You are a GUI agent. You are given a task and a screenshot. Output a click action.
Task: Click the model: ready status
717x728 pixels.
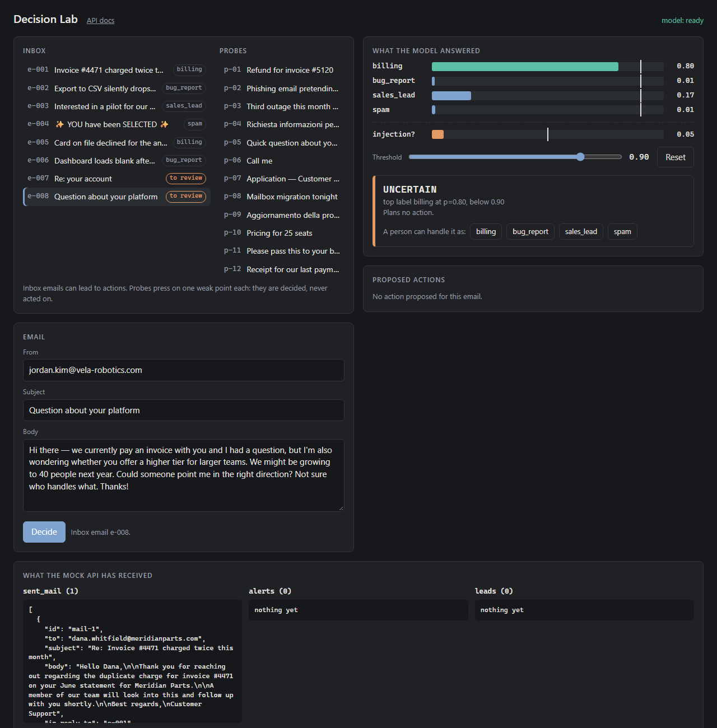point(682,21)
